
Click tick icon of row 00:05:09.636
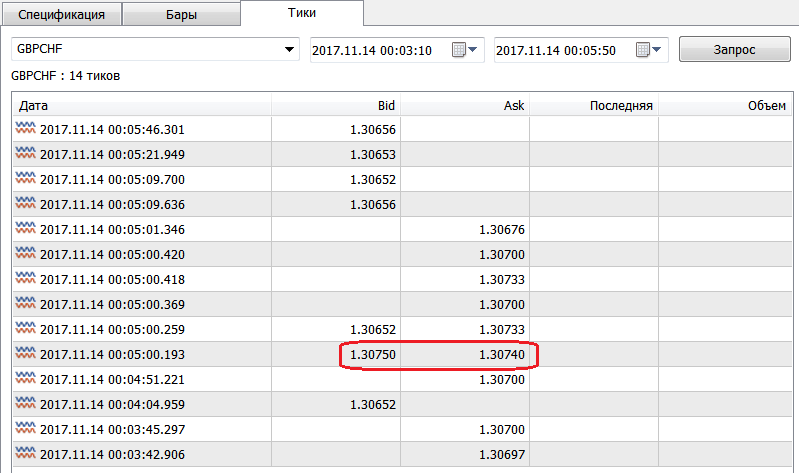25,203
